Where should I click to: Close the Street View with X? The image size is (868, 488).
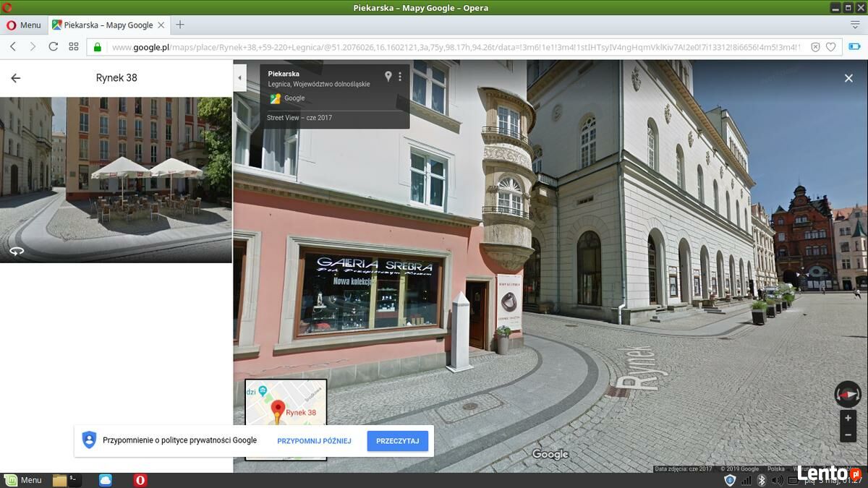[x=848, y=78]
